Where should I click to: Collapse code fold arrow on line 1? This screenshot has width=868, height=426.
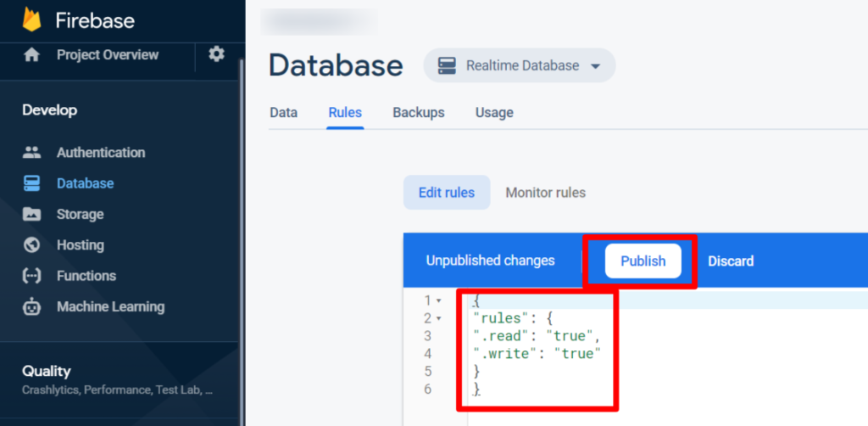click(439, 300)
